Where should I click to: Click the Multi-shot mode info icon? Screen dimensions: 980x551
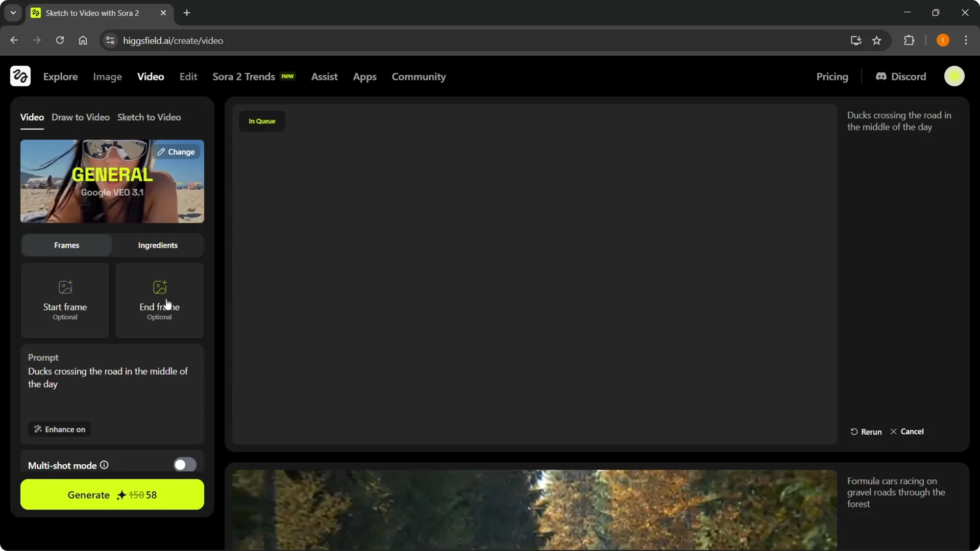coord(104,465)
